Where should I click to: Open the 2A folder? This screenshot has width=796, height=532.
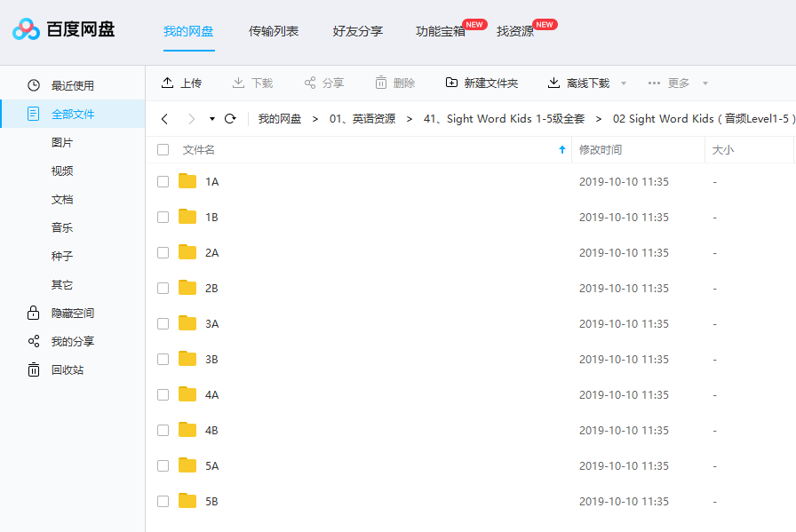click(x=211, y=252)
